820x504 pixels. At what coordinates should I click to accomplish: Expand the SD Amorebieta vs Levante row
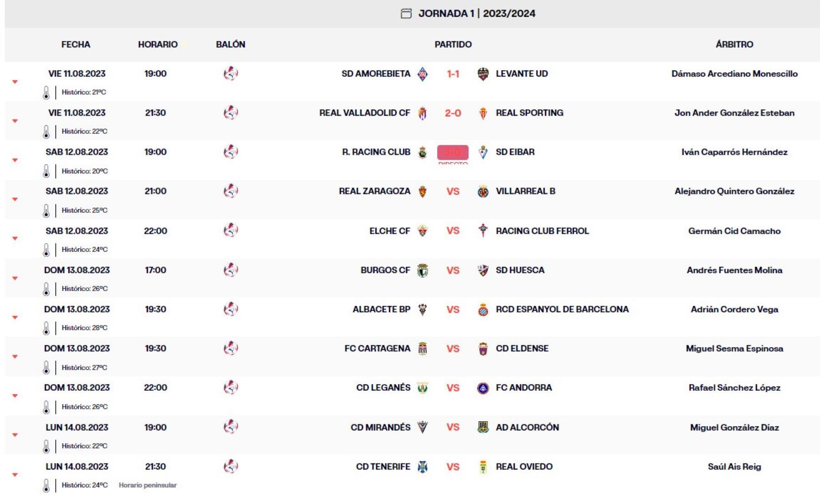[15, 82]
